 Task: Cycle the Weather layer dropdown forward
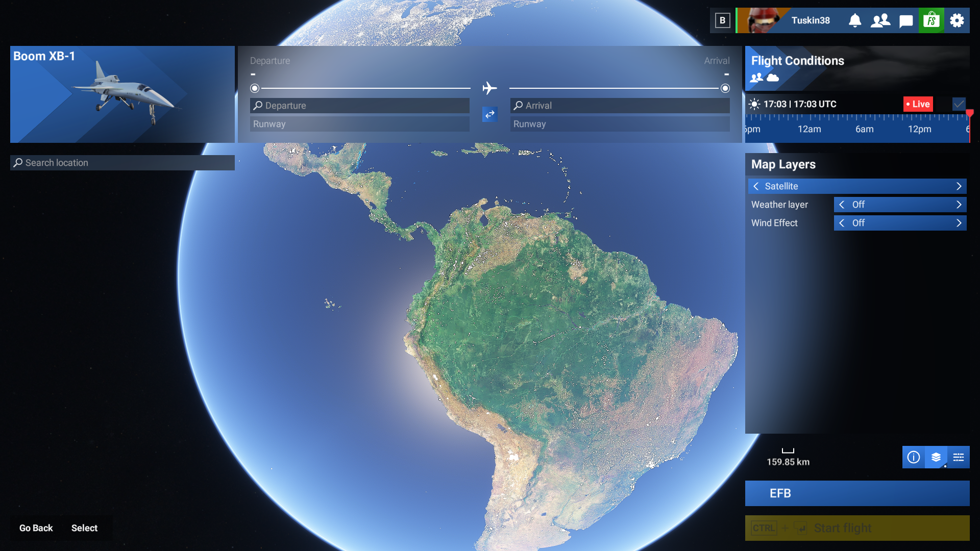(x=959, y=205)
